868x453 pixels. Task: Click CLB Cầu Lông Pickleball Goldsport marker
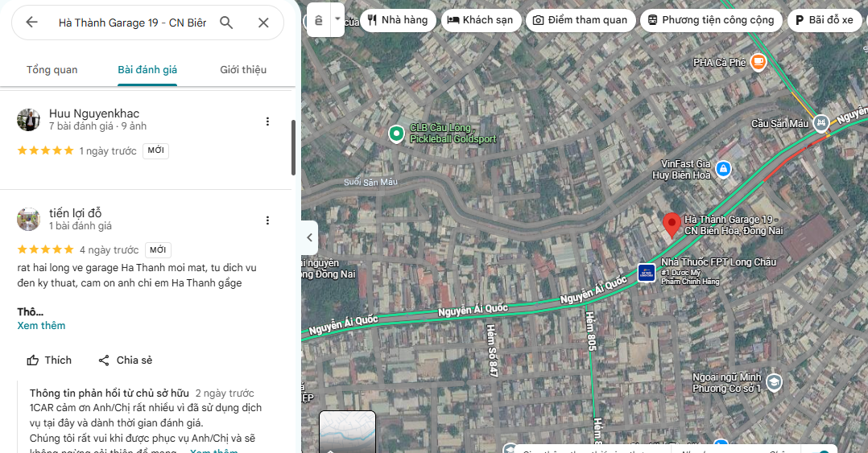[x=396, y=134]
